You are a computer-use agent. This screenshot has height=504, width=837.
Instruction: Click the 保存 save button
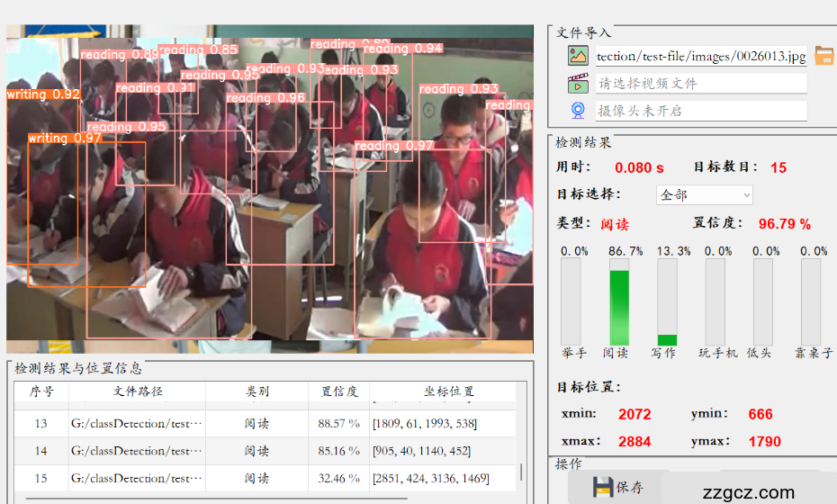[x=617, y=487]
